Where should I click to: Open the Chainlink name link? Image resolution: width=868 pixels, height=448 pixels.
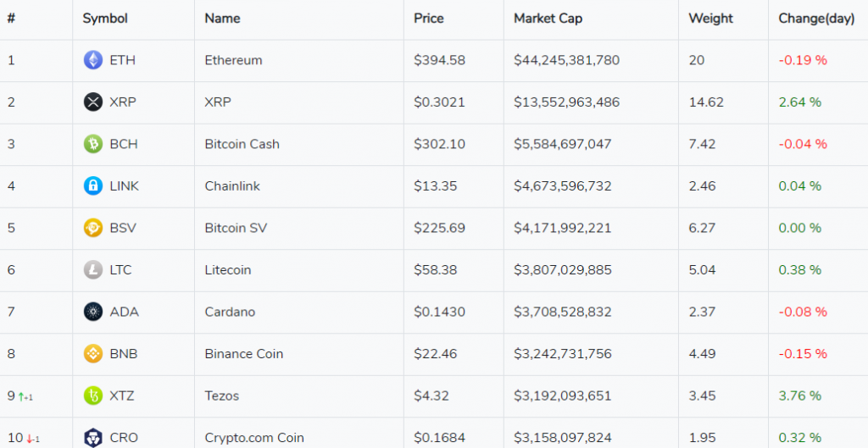[232, 186]
